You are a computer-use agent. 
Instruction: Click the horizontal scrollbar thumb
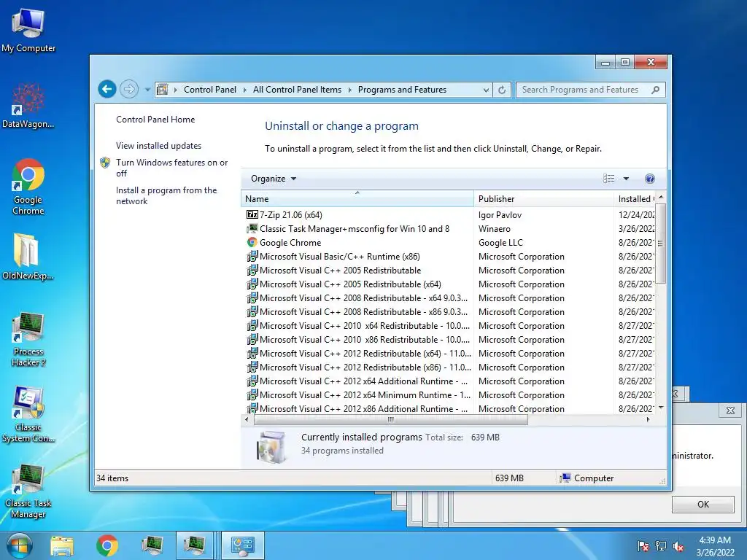(x=391, y=419)
